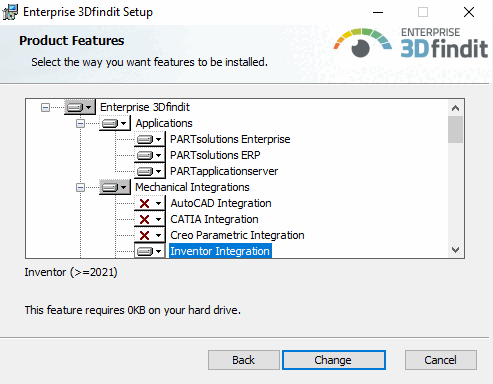Open install-state dropdown for Applications
Screen dimensions: 493x384
coord(115,123)
